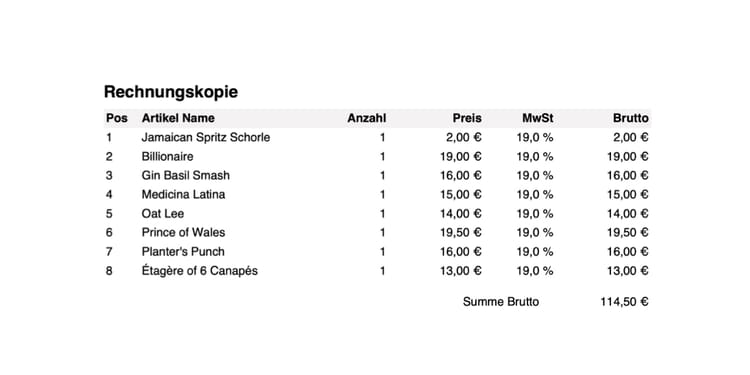This screenshot has height=375, width=750.
Task: Click the Preis column header
Action: pos(467,118)
